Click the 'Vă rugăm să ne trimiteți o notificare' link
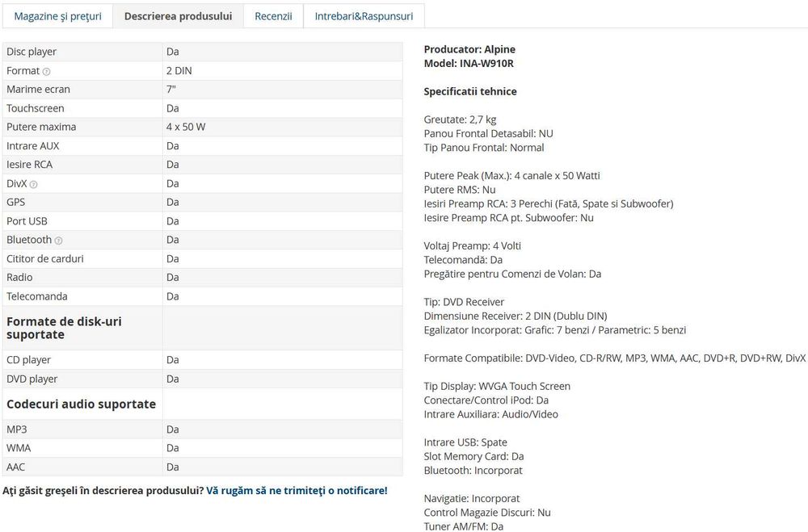This screenshot has width=808, height=532. 297,490
